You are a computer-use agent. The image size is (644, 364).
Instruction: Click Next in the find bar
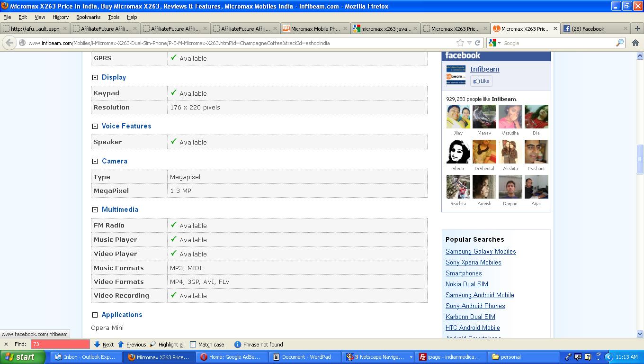104,345
